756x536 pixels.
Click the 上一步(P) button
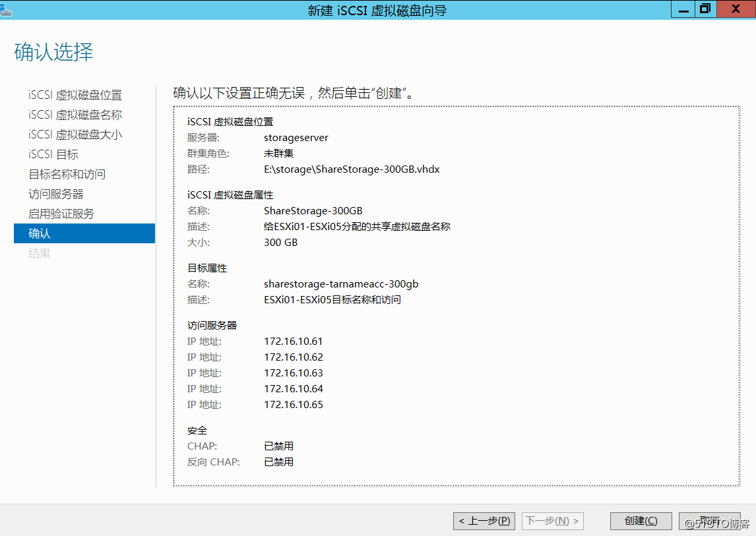484,521
